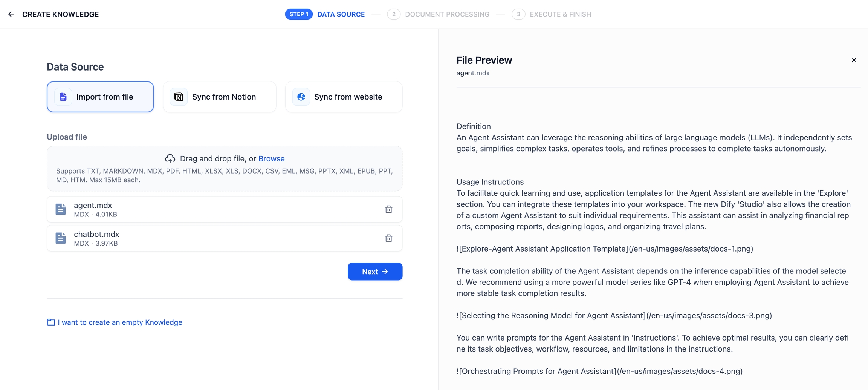This screenshot has height=390, width=868.
Task: Go to Step 1 Data Source
Action: (325, 14)
